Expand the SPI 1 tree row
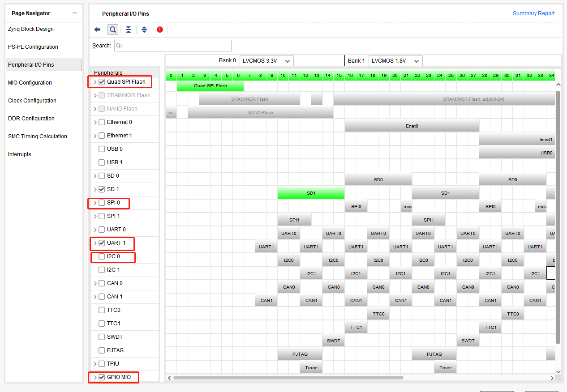The width and height of the screenshot is (567, 392). 95,216
